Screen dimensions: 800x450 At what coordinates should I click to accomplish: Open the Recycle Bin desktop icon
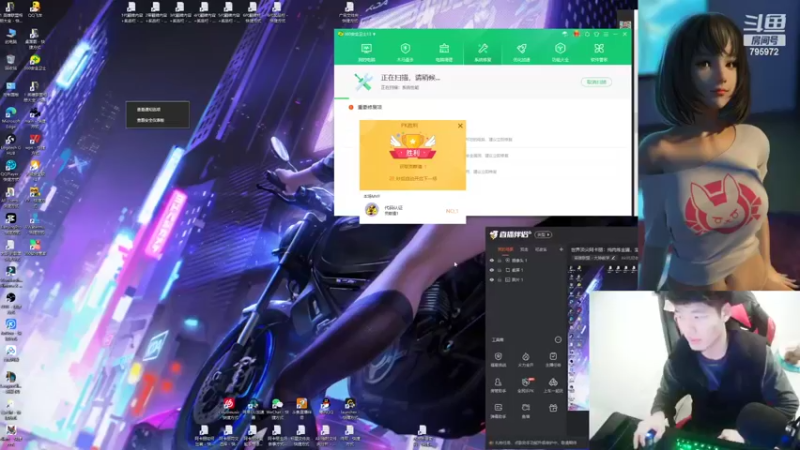point(11,63)
